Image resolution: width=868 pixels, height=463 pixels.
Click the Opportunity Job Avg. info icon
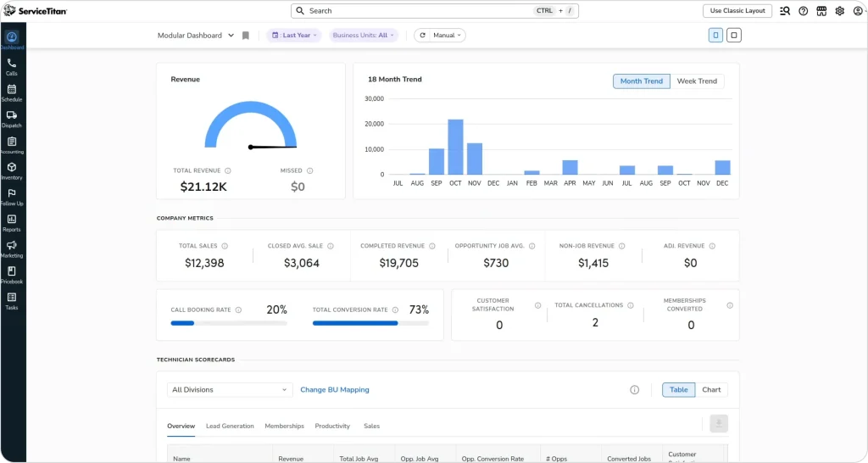[532, 246]
